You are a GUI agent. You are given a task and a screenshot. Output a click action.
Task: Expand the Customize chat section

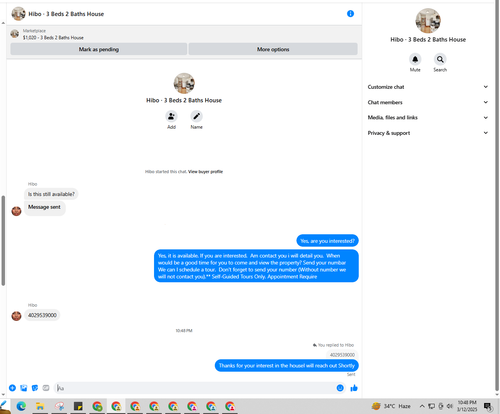(x=428, y=87)
